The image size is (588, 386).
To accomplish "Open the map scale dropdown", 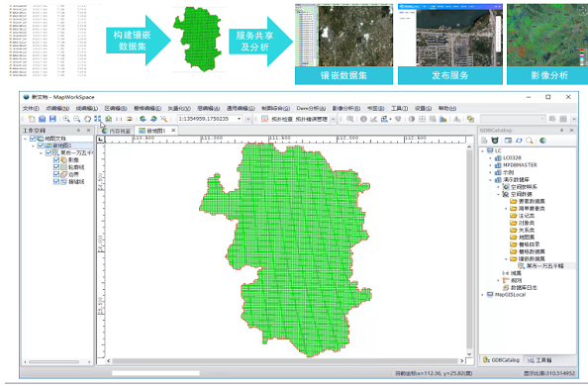I will 240,119.
